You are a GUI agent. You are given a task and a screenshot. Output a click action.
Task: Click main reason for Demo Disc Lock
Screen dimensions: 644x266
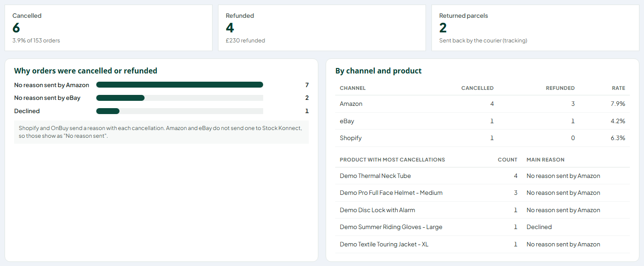pos(563,210)
